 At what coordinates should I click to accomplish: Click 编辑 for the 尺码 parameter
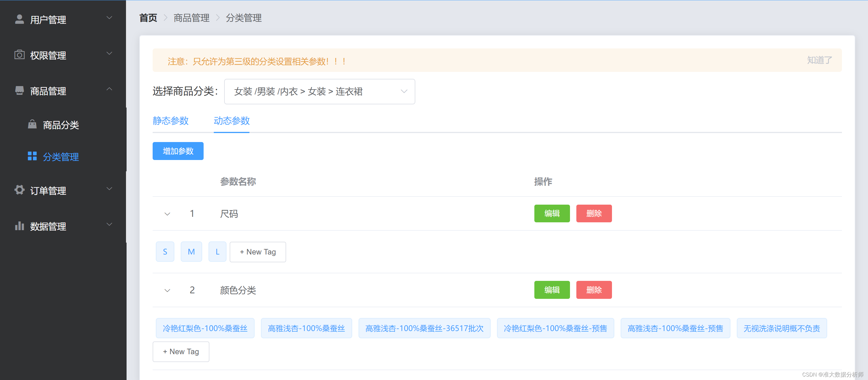(x=552, y=213)
